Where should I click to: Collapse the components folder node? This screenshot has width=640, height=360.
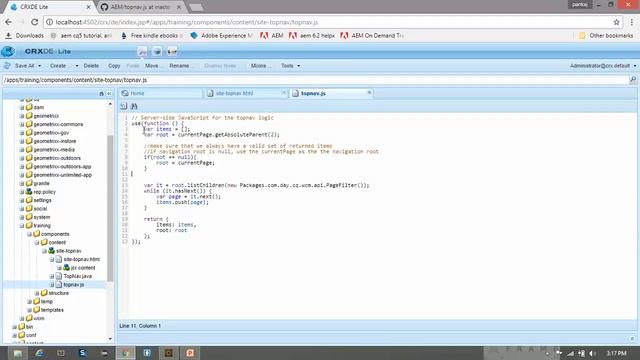[29, 234]
